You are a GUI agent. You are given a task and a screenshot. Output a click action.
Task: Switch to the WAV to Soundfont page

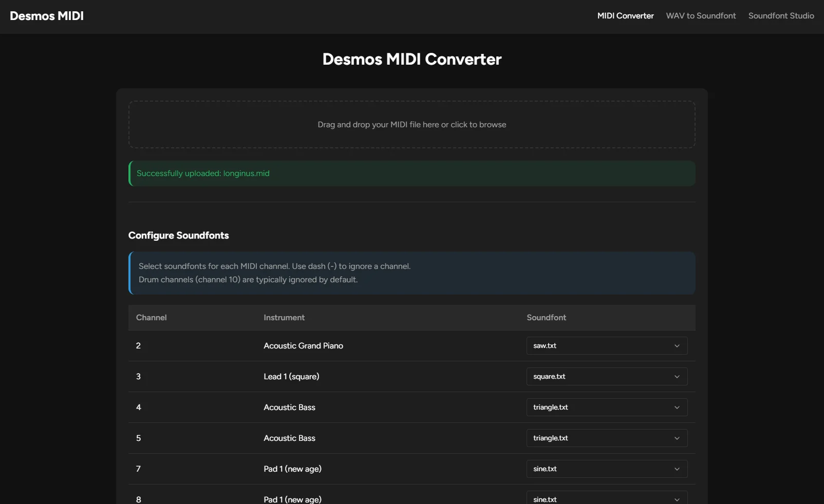tap(701, 16)
